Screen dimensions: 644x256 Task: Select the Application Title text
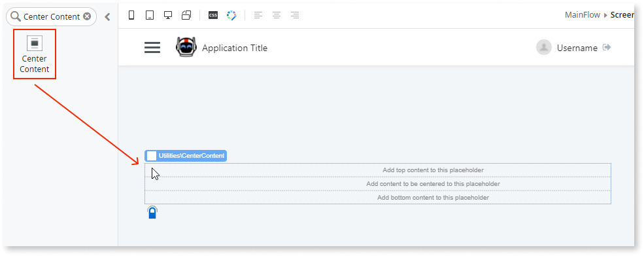point(235,48)
